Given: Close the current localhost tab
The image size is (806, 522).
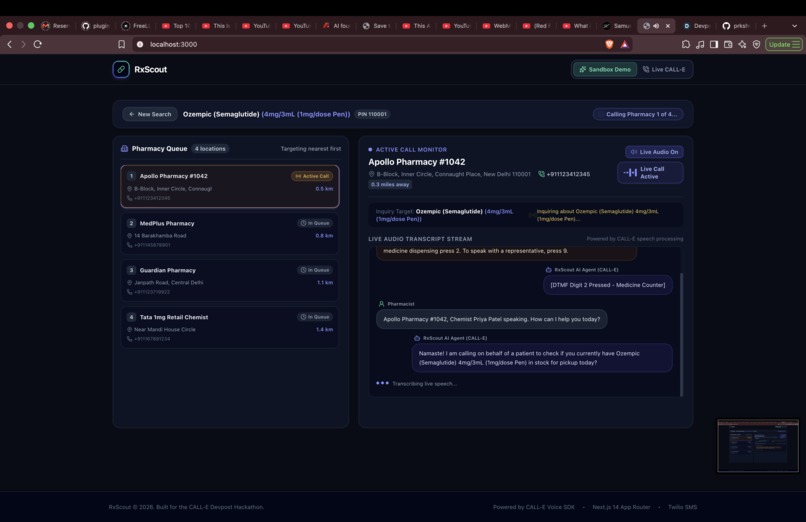Looking at the screenshot, I should (668, 26).
